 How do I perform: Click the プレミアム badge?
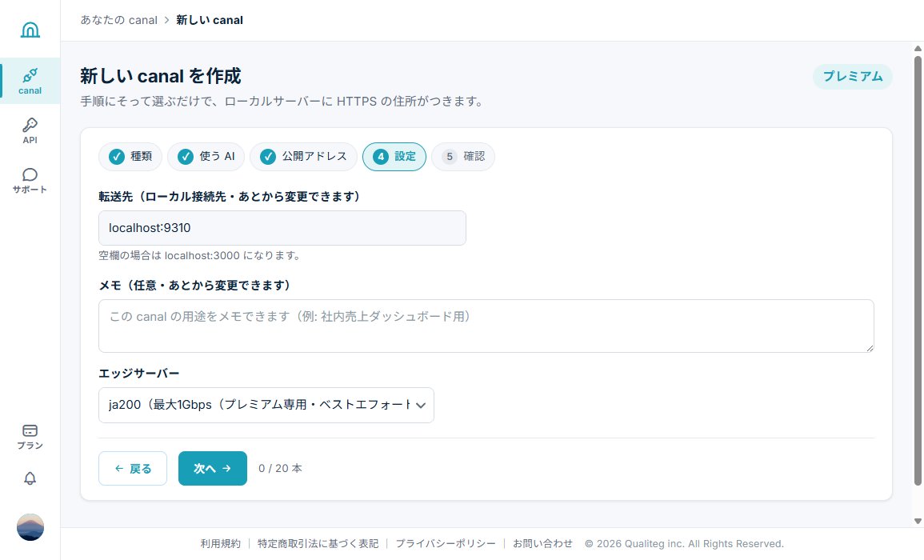[x=853, y=77]
